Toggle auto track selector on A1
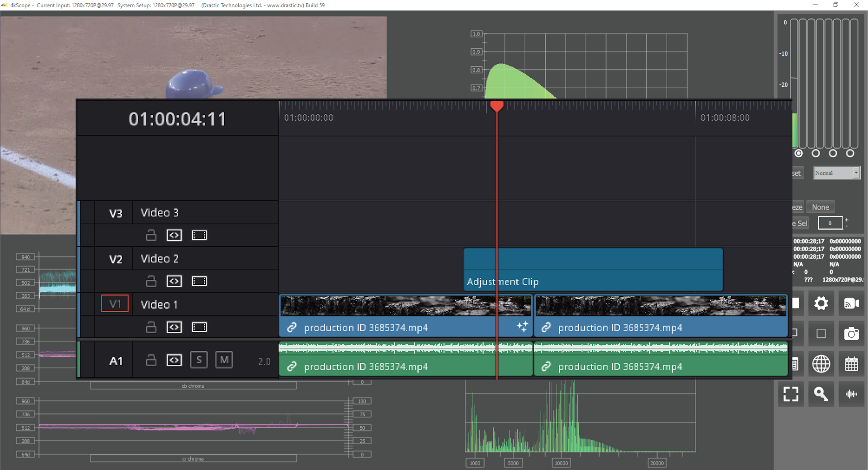 (174, 360)
